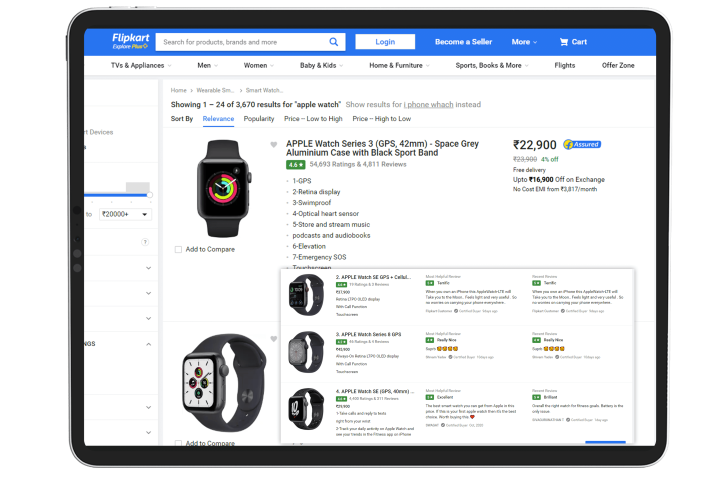
Task: Click the Wearable Sm... breadcrumb
Action: tap(215, 90)
